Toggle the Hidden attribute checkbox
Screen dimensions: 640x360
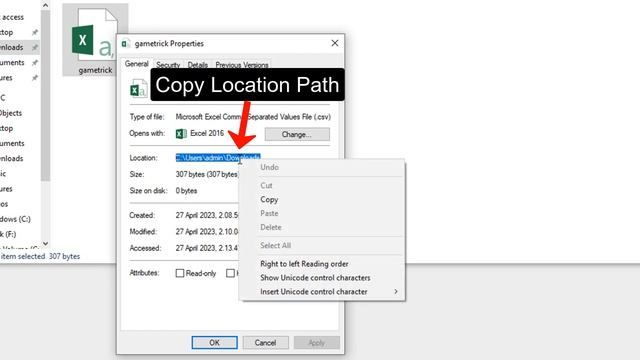click(x=230, y=273)
